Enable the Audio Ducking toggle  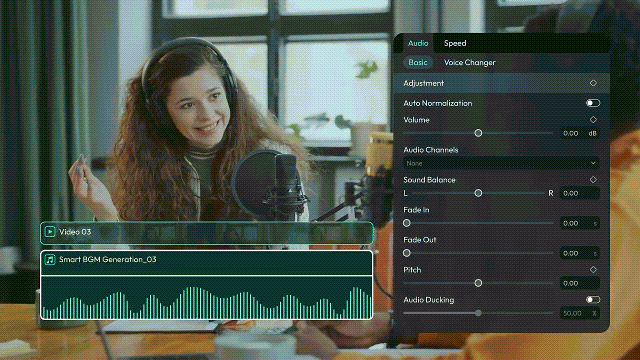point(593,300)
